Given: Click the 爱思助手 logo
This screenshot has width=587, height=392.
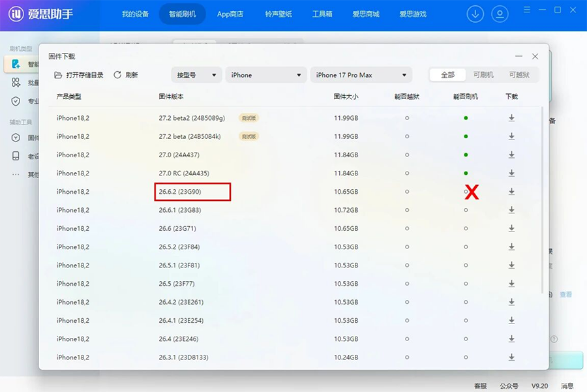Looking at the screenshot, I should tap(41, 14).
